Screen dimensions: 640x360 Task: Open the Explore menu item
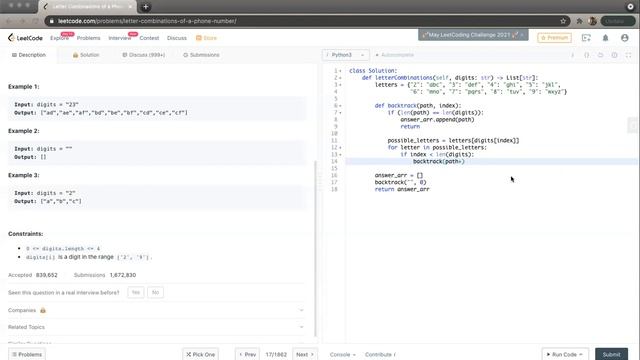(x=59, y=38)
